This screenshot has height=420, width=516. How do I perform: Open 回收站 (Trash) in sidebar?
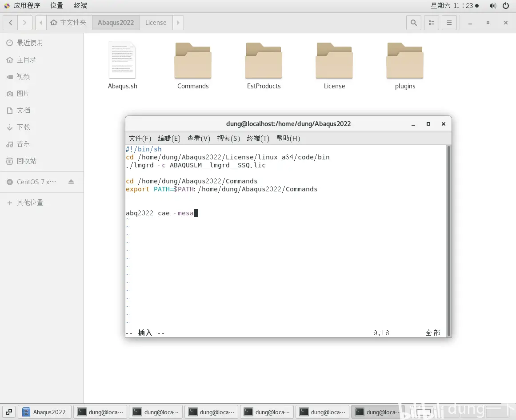coord(42,161)
